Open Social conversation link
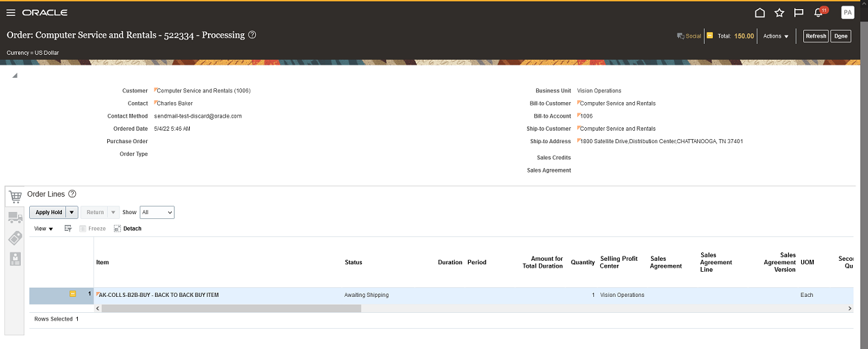Viewport: 868px width, 349px height. (x=689, y=36)
